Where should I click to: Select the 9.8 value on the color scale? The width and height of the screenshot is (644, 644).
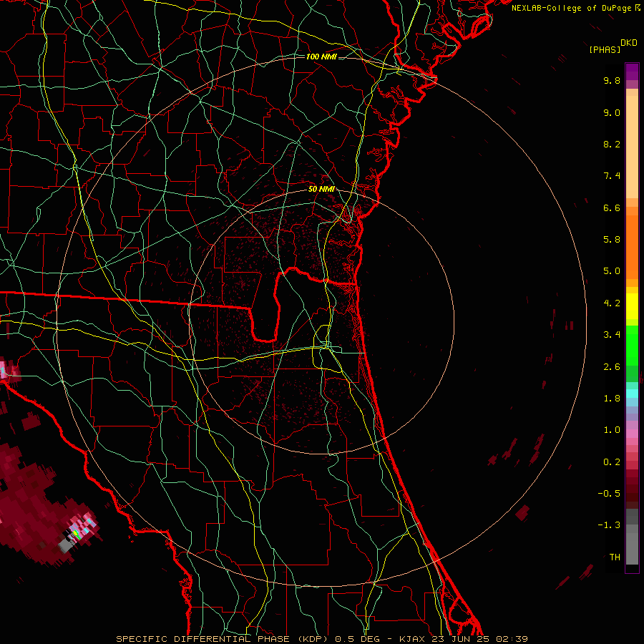(x=612, y=80)
